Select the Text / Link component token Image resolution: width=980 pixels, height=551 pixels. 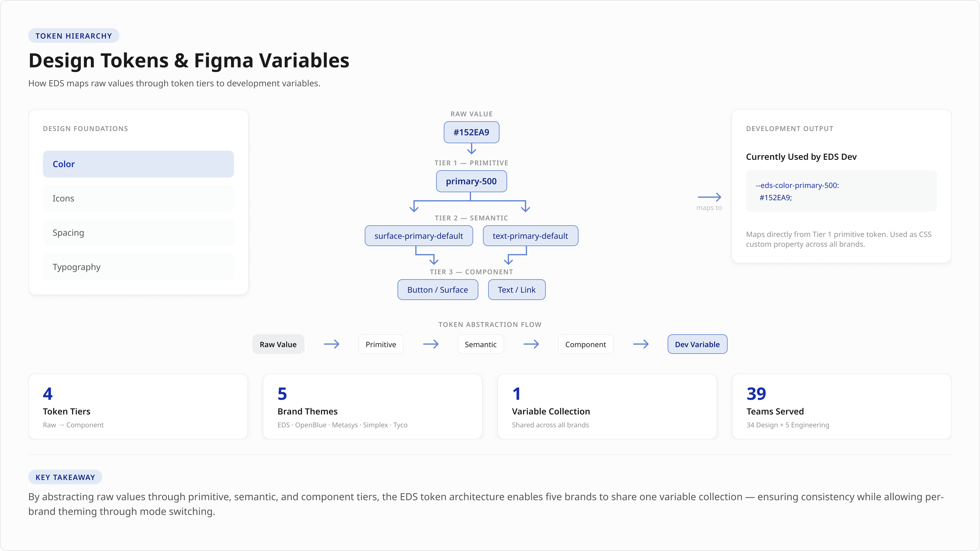(516, 289)
